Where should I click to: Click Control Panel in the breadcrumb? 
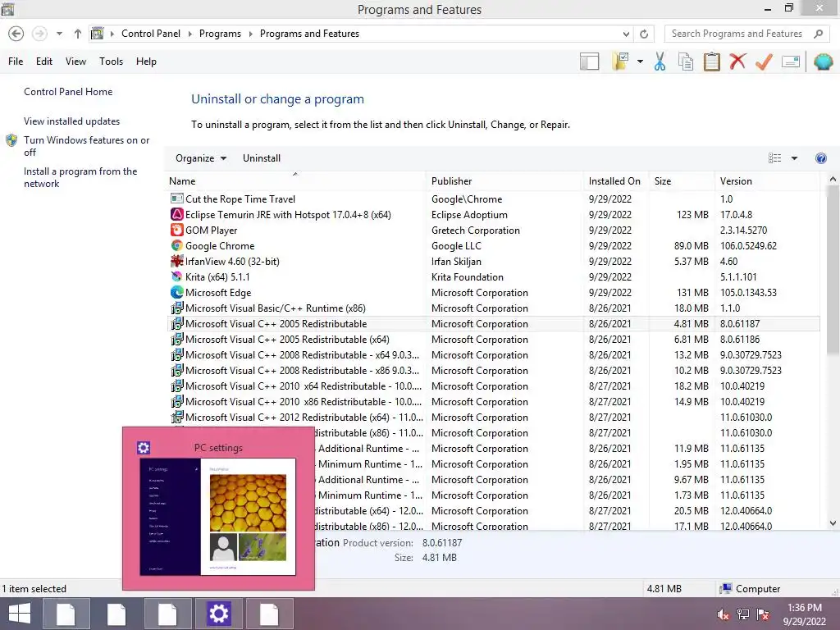coord(151,34)
